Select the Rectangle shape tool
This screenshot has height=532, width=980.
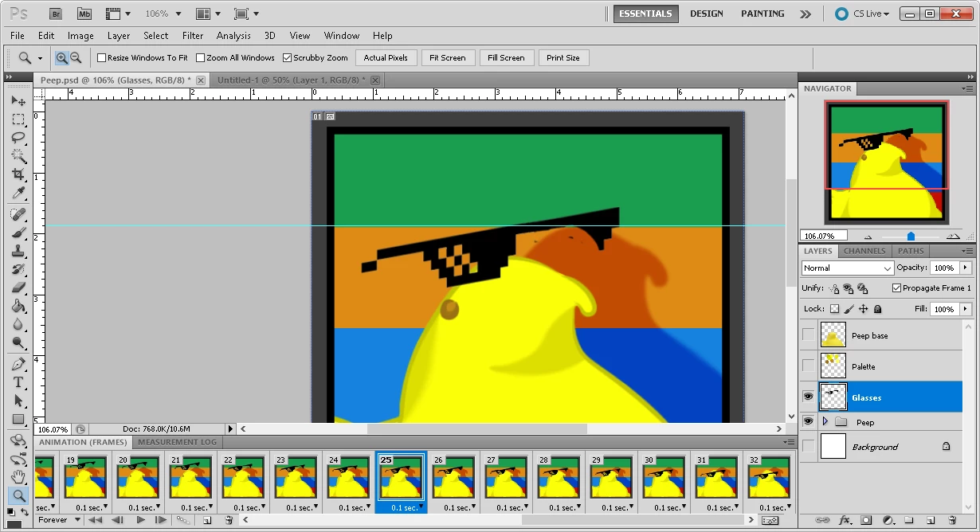pos(18,419)
